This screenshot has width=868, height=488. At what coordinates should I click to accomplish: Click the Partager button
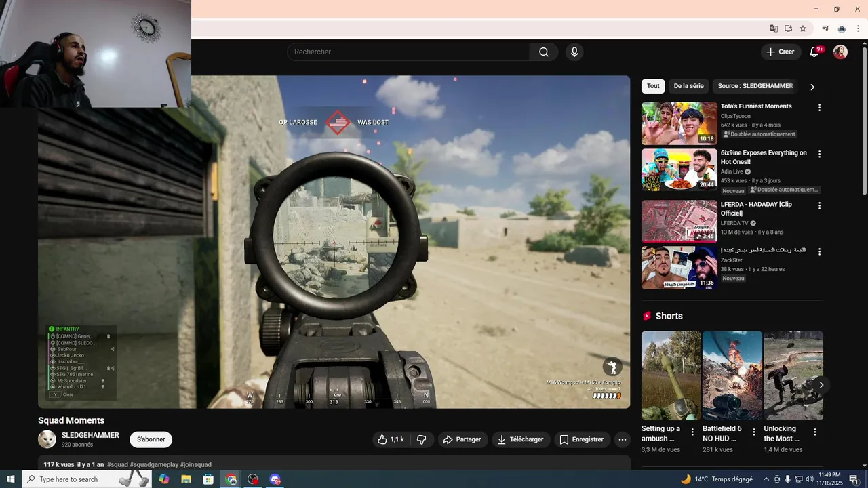click(462, 439)
